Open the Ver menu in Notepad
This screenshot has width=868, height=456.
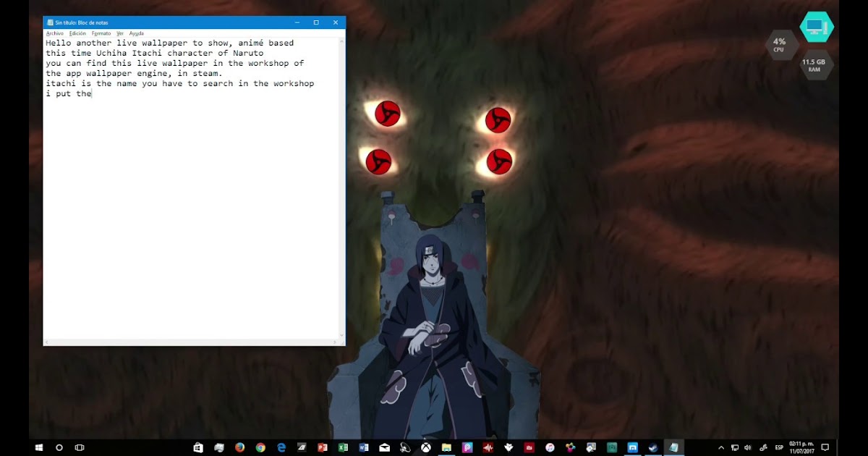tap(120, 33)
